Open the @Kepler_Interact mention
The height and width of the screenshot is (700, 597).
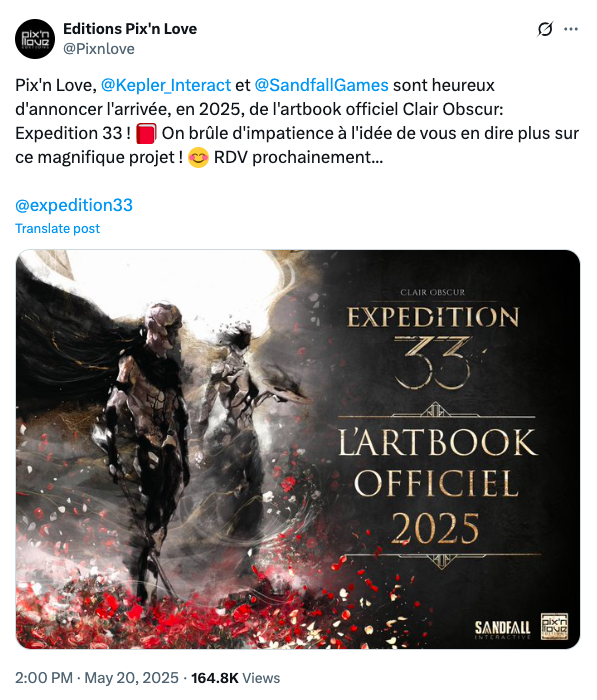pos(166,85)
